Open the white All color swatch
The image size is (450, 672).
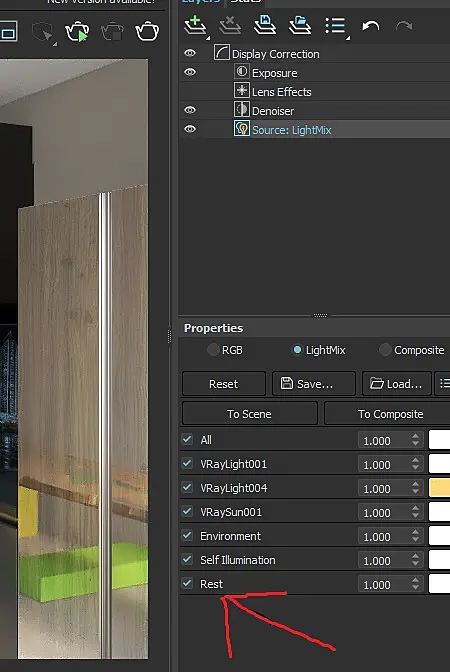coord(439,440)
